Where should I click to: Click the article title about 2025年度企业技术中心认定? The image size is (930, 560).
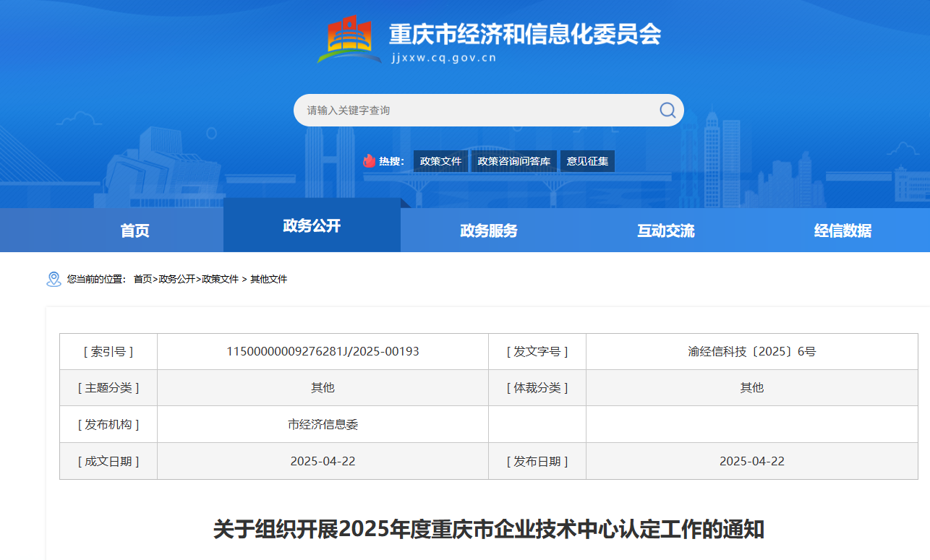tap(488, 529)
